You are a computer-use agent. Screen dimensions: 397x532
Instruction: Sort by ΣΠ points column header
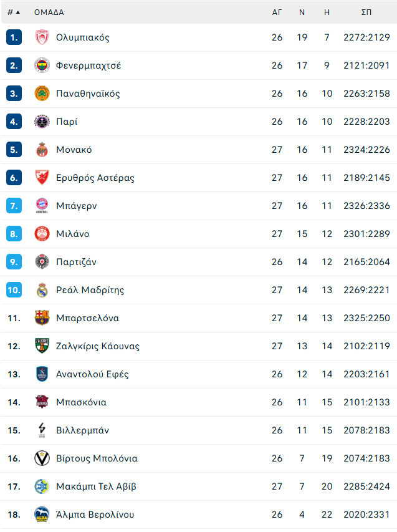pos(366,12)
